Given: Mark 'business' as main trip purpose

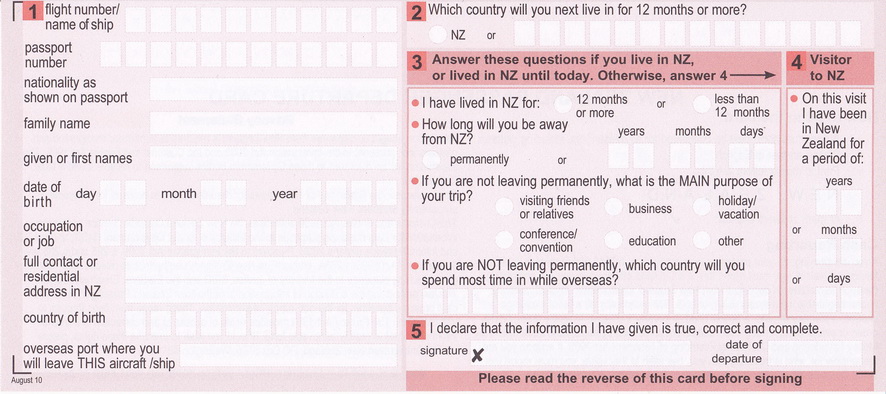Looking at the screenshot, I should point(614,207).
